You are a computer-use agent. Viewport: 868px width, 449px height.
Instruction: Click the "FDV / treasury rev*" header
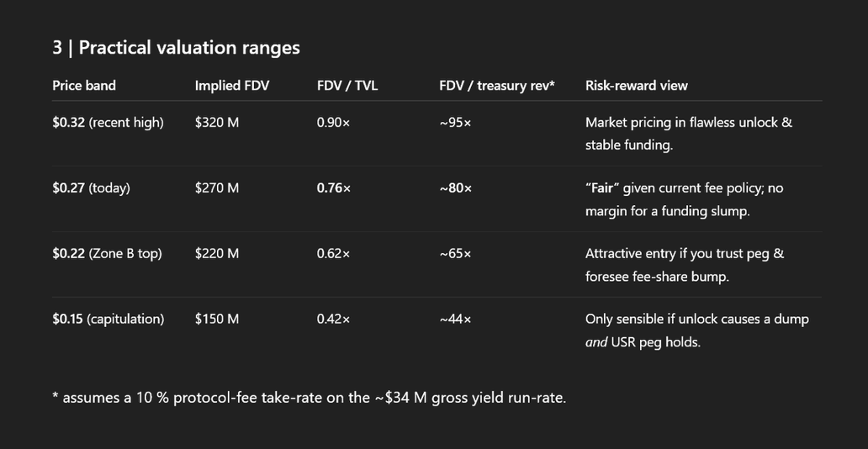coord(497,85)
